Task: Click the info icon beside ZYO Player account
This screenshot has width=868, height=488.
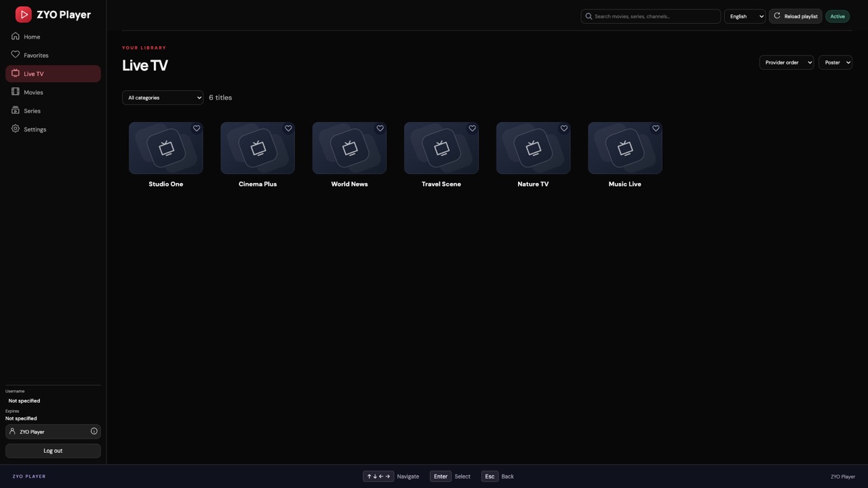Action: [x=94, y=431]
